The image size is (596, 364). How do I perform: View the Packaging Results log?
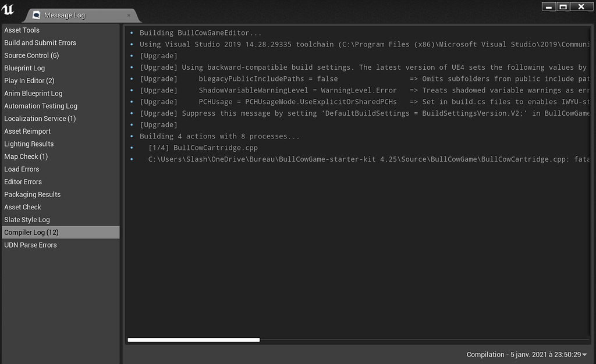31,194
